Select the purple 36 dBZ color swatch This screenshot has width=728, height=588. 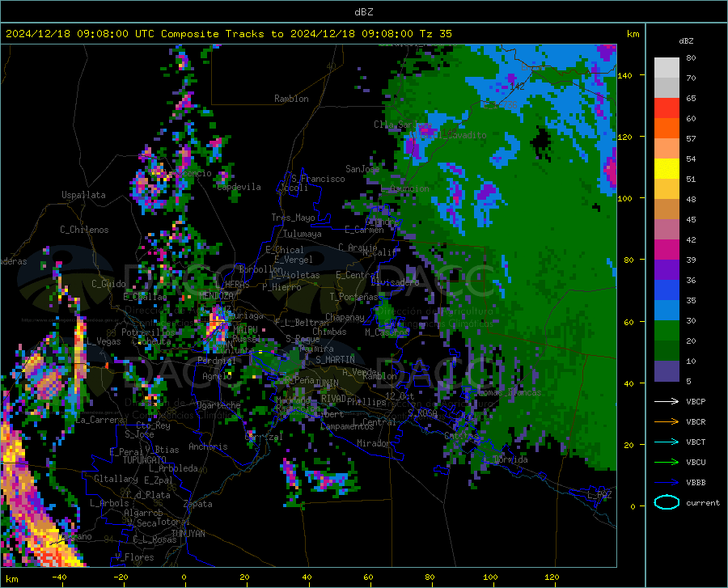[x=667, y=270]
